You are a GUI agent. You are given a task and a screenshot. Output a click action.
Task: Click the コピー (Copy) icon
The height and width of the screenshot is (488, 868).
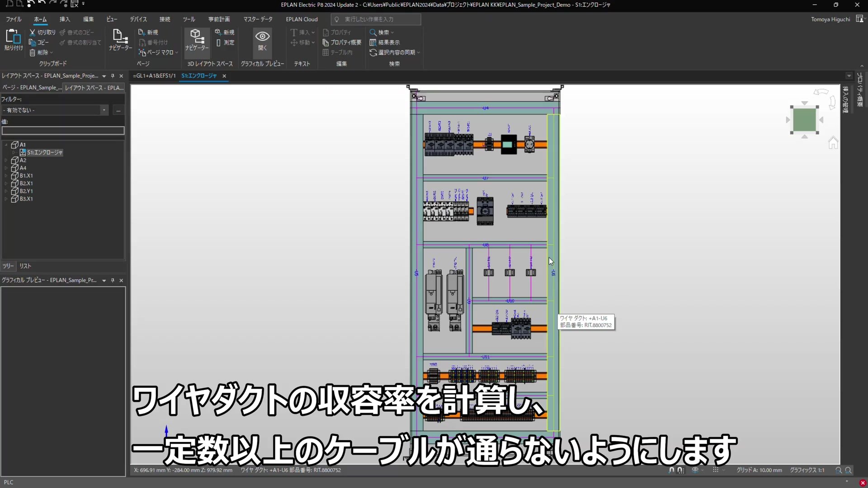point(32,42)
